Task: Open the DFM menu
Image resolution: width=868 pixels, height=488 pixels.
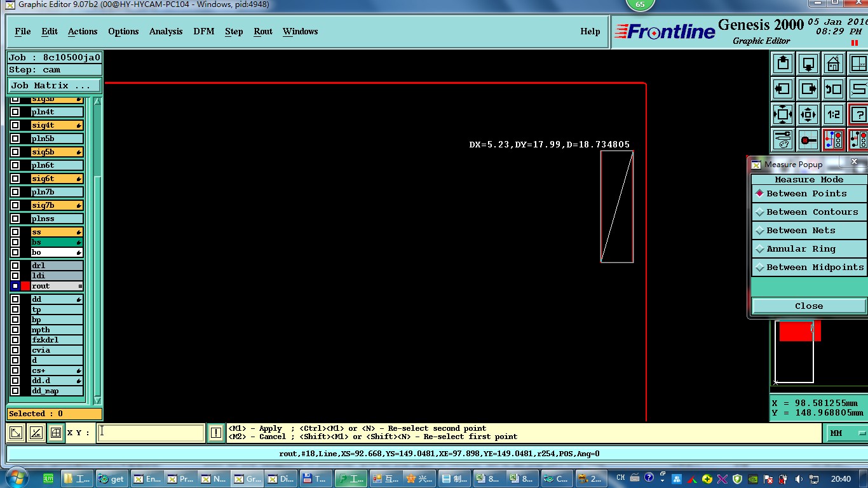Action: pyautogui.click(x=204, y=31)
